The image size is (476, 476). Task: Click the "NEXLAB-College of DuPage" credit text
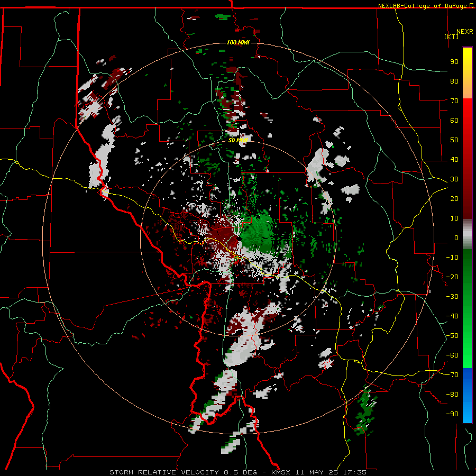423,6
